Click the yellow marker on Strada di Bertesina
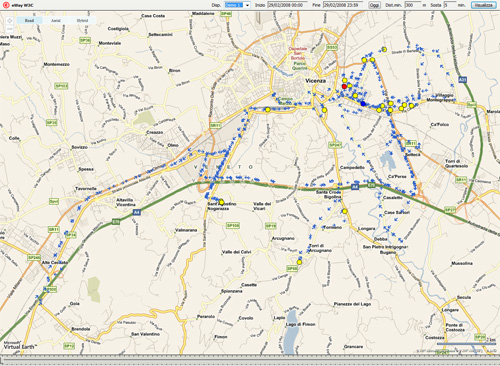The image size is (500, 366). click(384, 49)
